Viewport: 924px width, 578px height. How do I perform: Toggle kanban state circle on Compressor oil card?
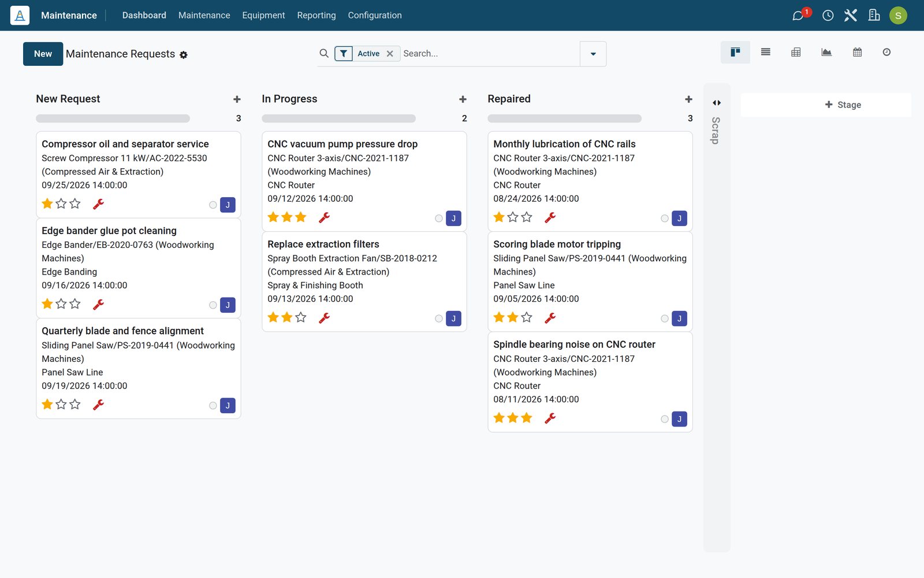tap(213, 205)
